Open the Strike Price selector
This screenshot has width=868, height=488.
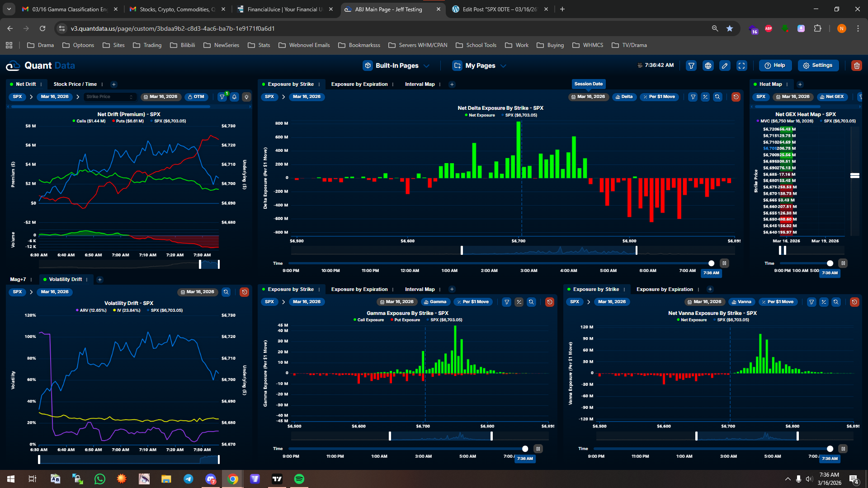110,97
